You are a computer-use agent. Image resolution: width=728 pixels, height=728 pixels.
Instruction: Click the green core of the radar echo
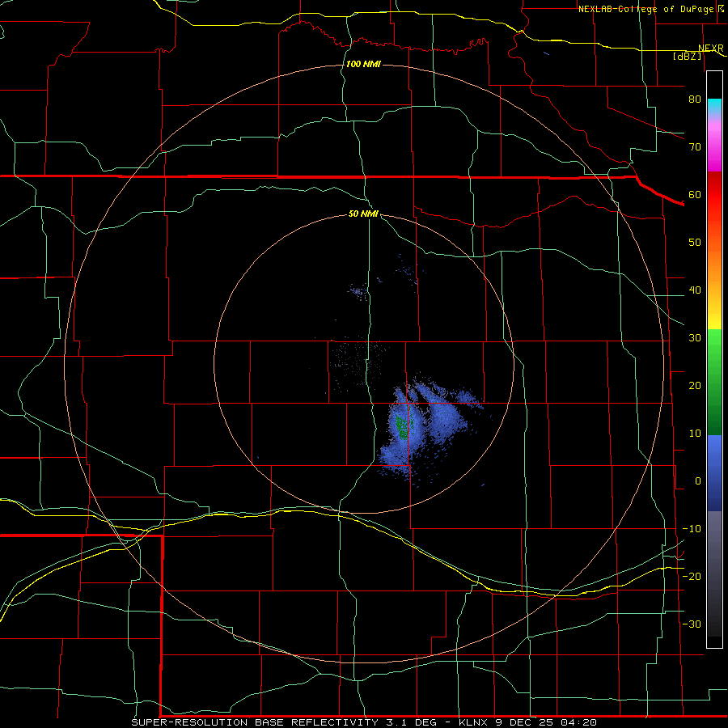pyautogui.click(x=401, y=427)
